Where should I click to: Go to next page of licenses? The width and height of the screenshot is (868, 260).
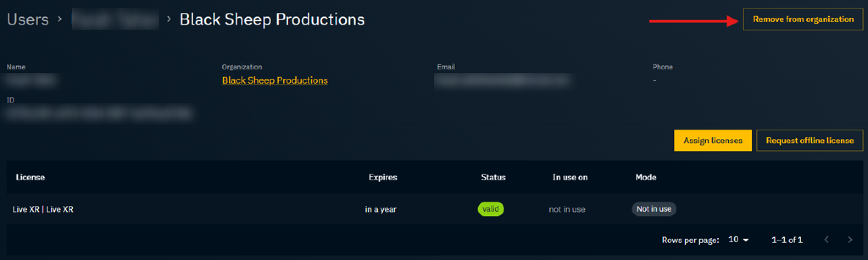(x=850, y=240)
